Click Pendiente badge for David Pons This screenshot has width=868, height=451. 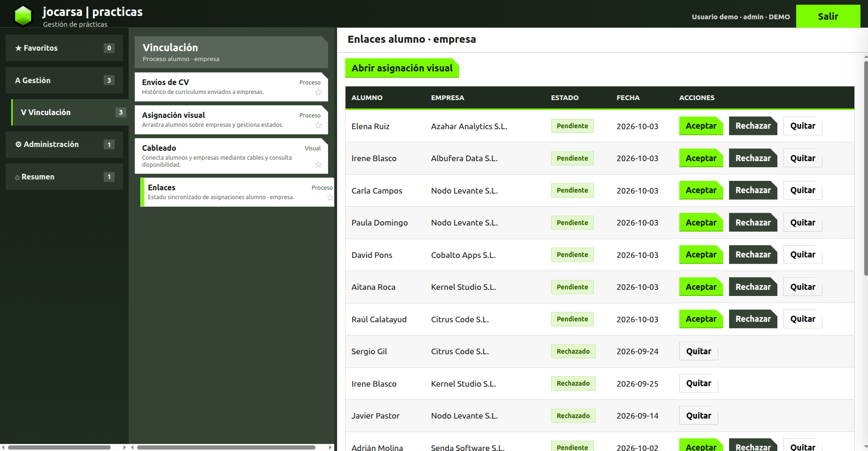[x=572, y=255]
